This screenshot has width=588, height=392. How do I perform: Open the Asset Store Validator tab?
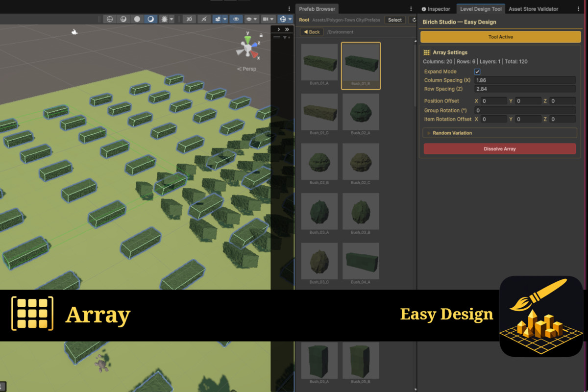[533, 9]
